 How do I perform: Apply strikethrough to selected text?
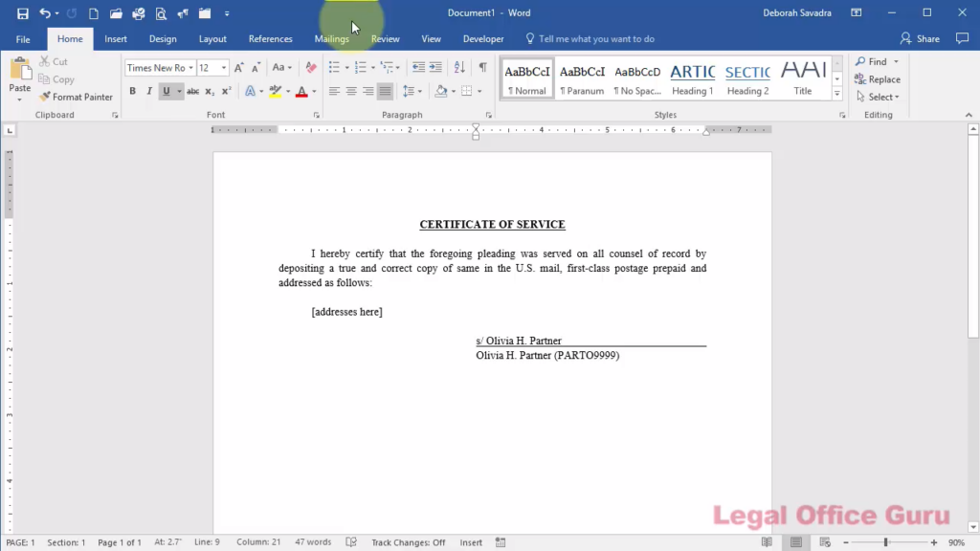191,91
